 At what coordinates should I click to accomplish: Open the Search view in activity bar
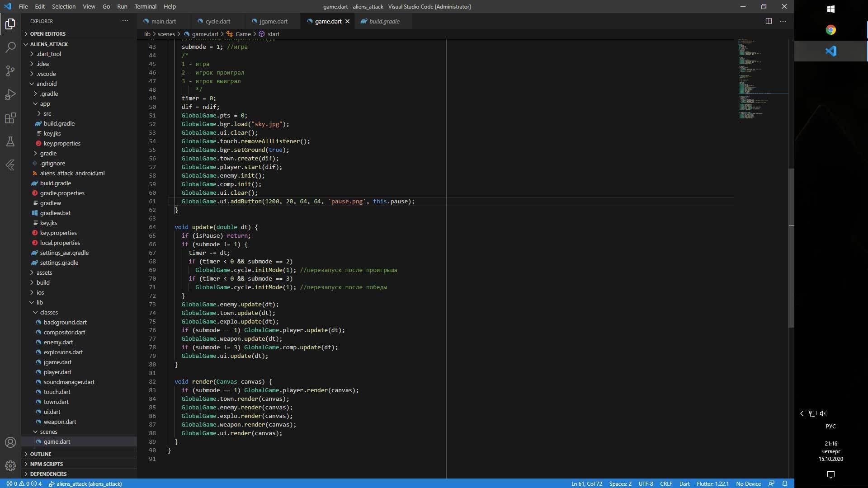coord(10,47)
